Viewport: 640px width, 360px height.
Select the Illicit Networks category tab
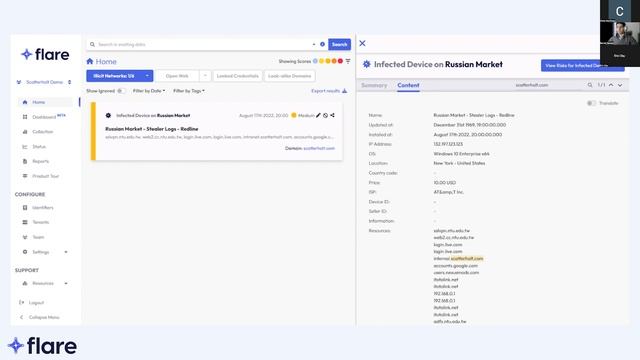coord(114,76)
